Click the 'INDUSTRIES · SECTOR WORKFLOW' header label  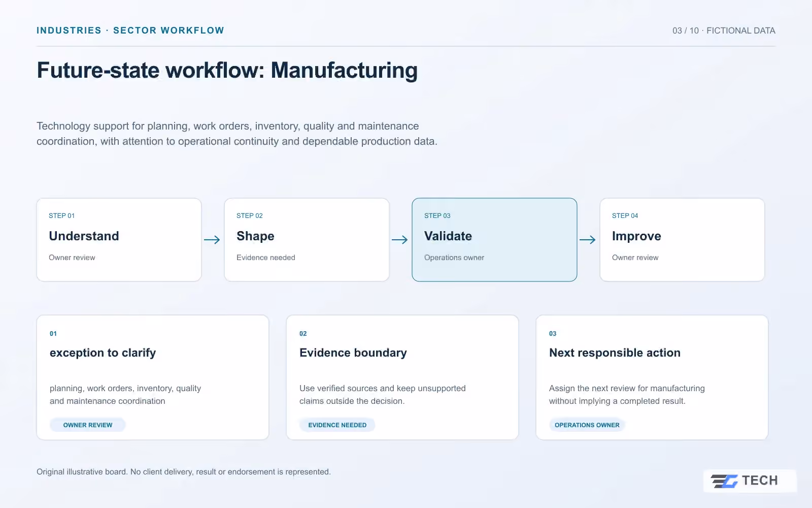pyautogui.click(x=130, y=30)
